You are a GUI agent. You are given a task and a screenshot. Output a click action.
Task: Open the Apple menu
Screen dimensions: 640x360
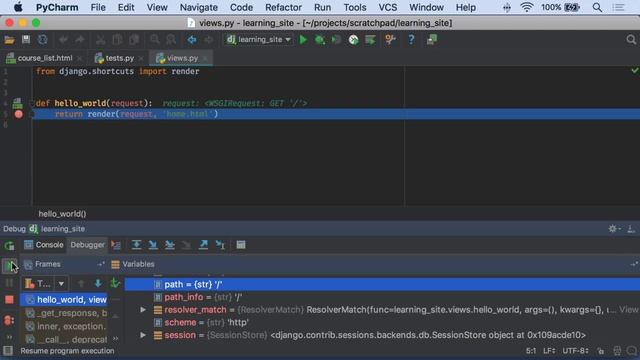point(18,7)
